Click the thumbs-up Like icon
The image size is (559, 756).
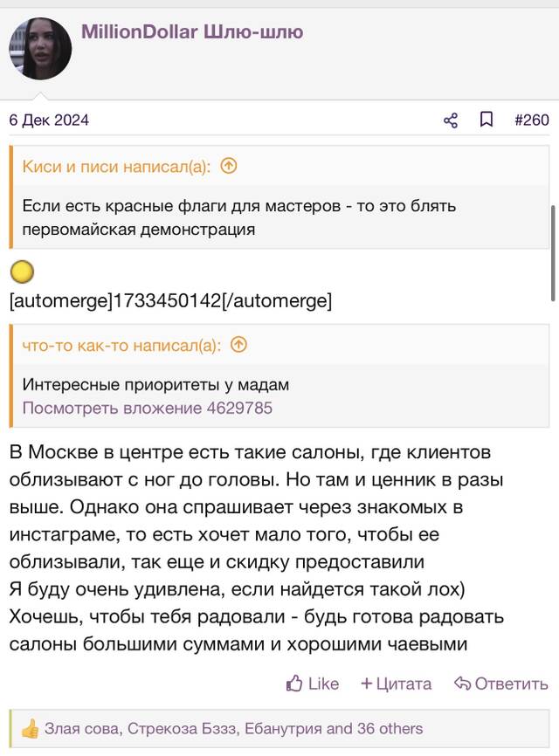294,683
